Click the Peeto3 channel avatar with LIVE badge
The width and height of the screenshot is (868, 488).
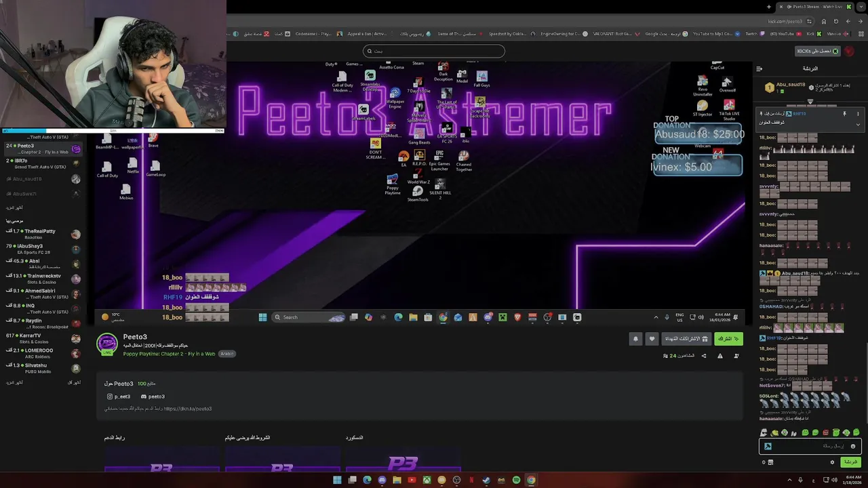click(107, 344)
